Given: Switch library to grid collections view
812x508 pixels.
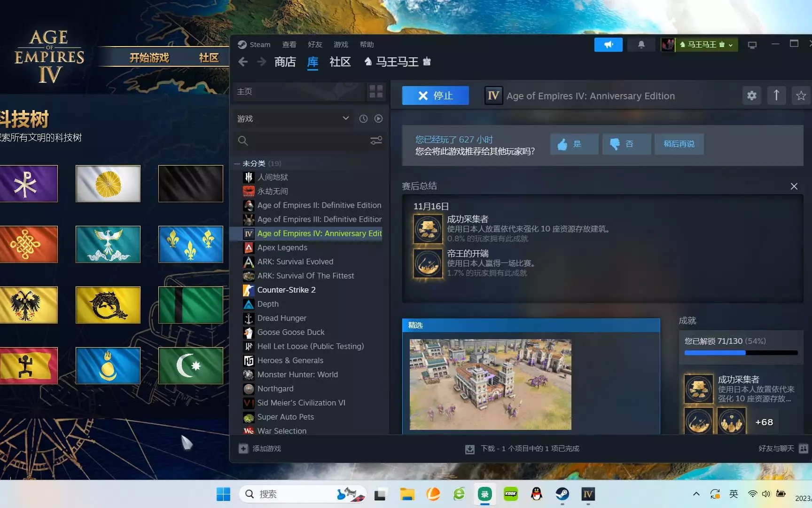Looking at the screenshot, I should point(376,91).
